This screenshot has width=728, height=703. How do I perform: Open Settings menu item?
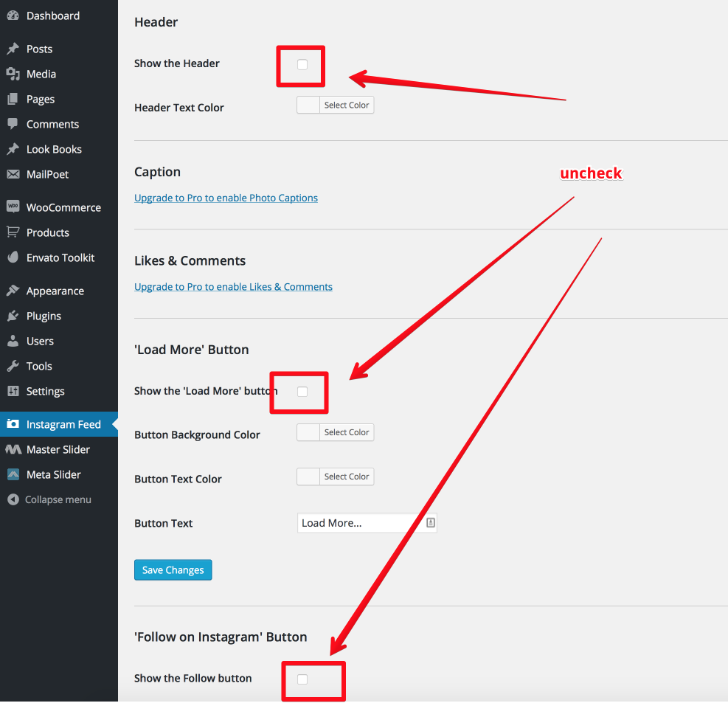(59, 391)
